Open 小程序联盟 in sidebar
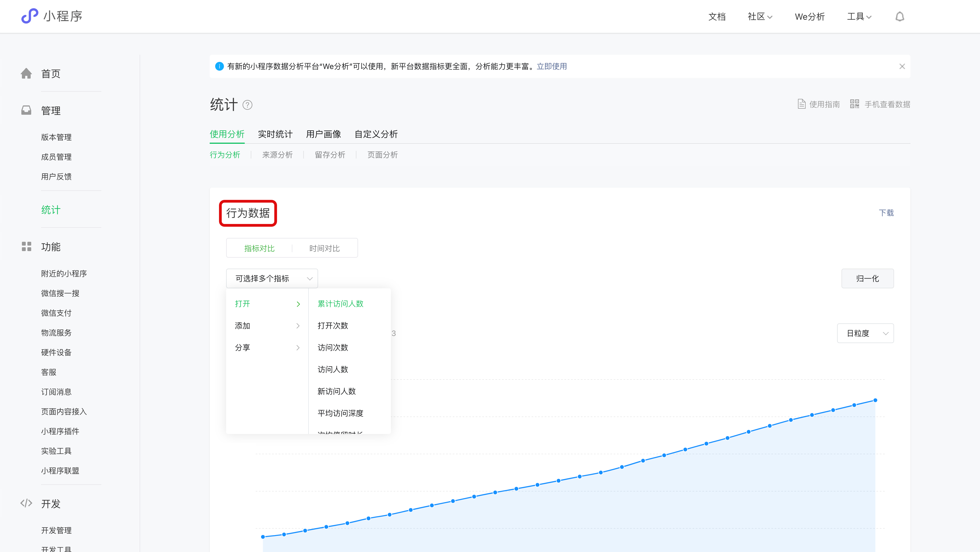The image size is (980, 552). point(60,471)
